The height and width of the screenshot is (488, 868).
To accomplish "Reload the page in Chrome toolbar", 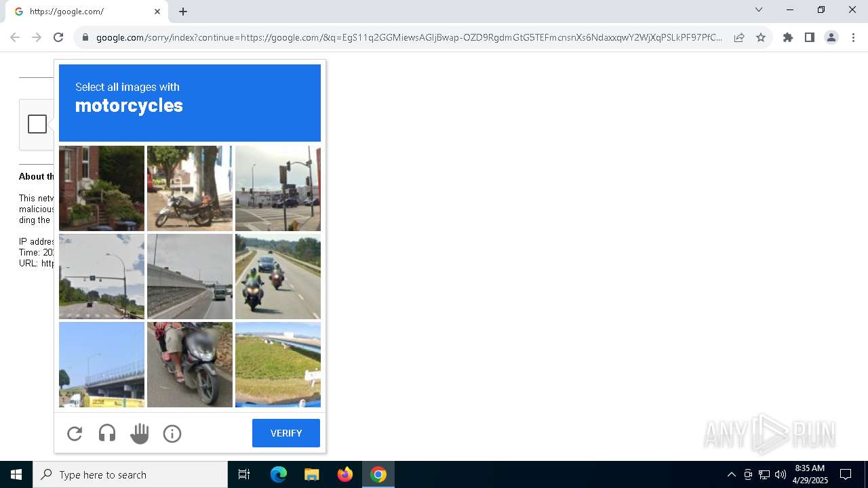I will (58, 37).
